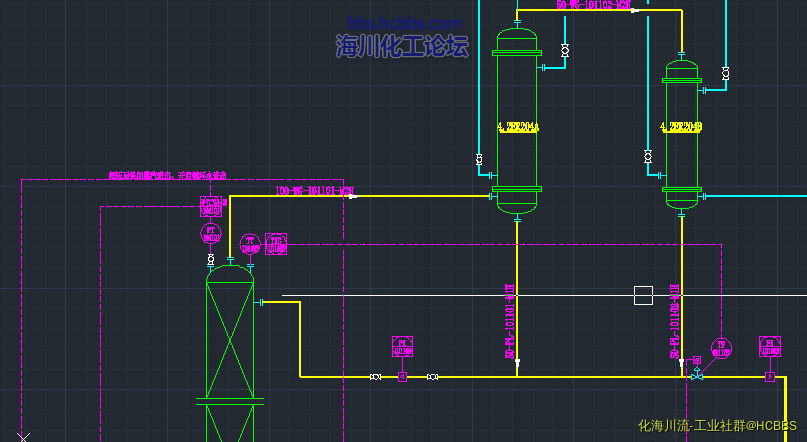The image size is (807, 442).
Task: Select the white valve symbol below PT transmitter
Action: click(211, 259)
